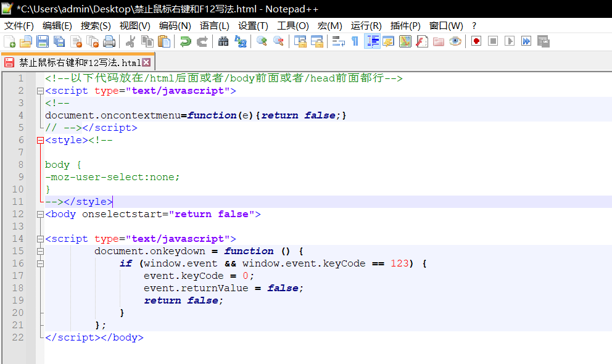This screenshot has width=612, height=364.
Task: Click the number 123 on line 16
Action: point(399,263)
